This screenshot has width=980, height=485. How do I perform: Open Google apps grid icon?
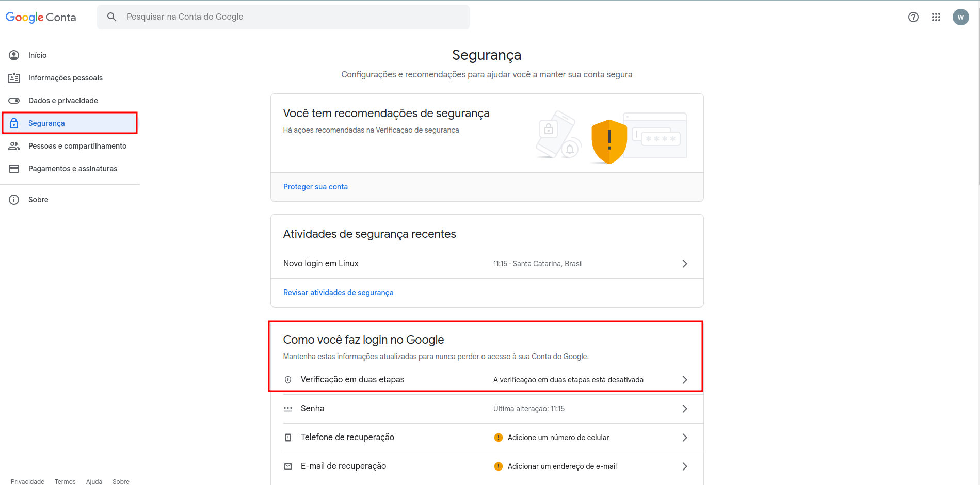(x=936, y=17)
